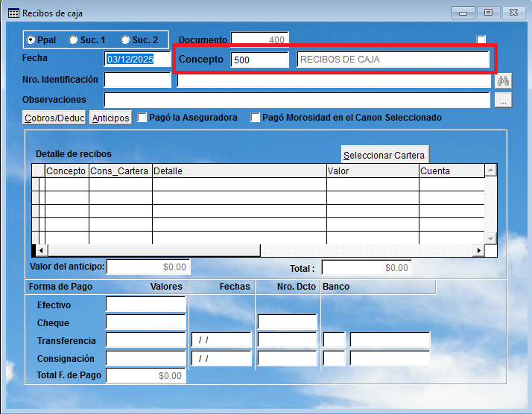
Task: Click the Transferencia Nro. Dcto field
Action: click(288, 340)
